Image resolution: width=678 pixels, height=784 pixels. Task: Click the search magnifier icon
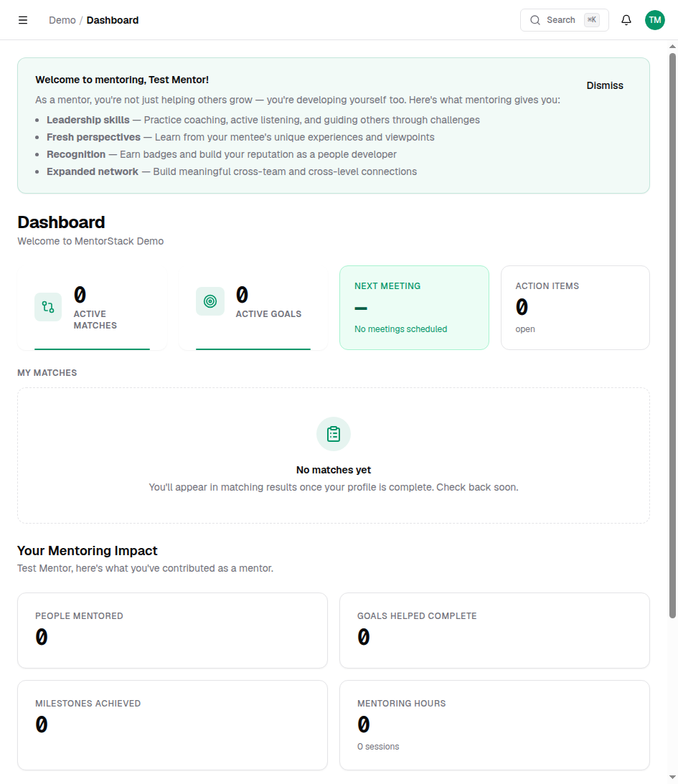(535, 19)
